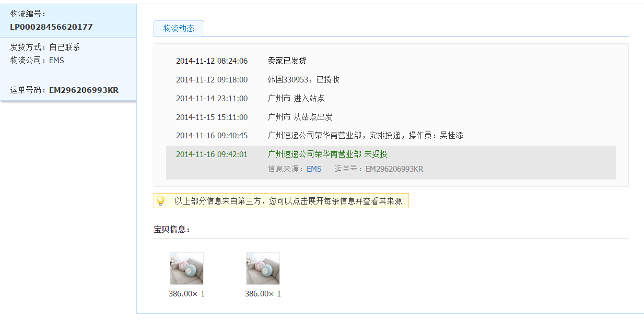Image resolution: width=644 pixels, height=322 pixels.
Task: Expand the 卖家已发货 tracking entry
Action: click(x=287, y=61)
